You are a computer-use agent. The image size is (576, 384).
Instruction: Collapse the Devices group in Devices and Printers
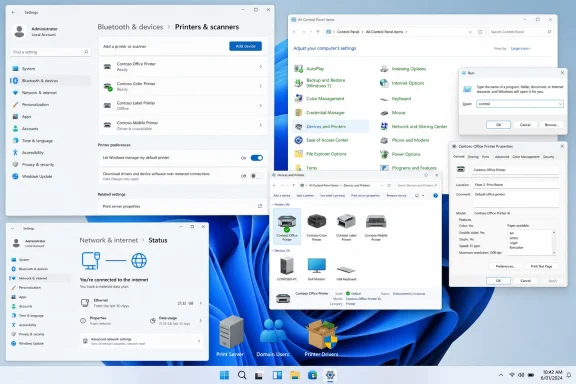point(273,251)
